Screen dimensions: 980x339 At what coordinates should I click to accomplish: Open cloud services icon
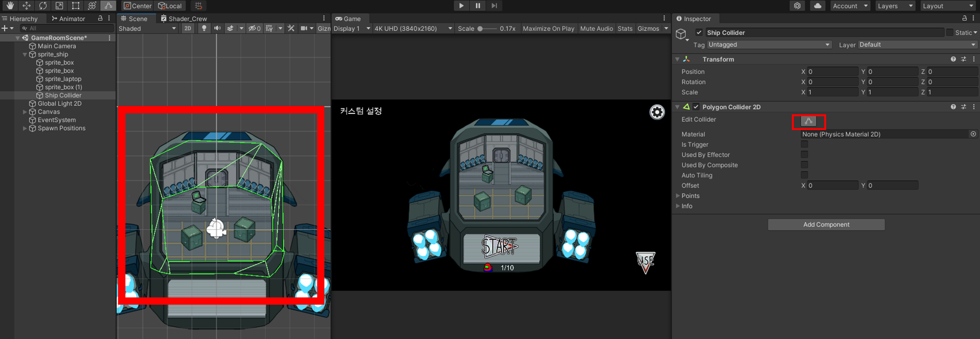point(817,6)
